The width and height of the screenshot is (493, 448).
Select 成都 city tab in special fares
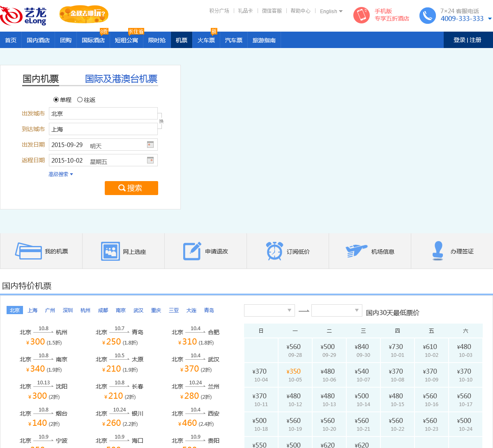(x=103, y=310)
